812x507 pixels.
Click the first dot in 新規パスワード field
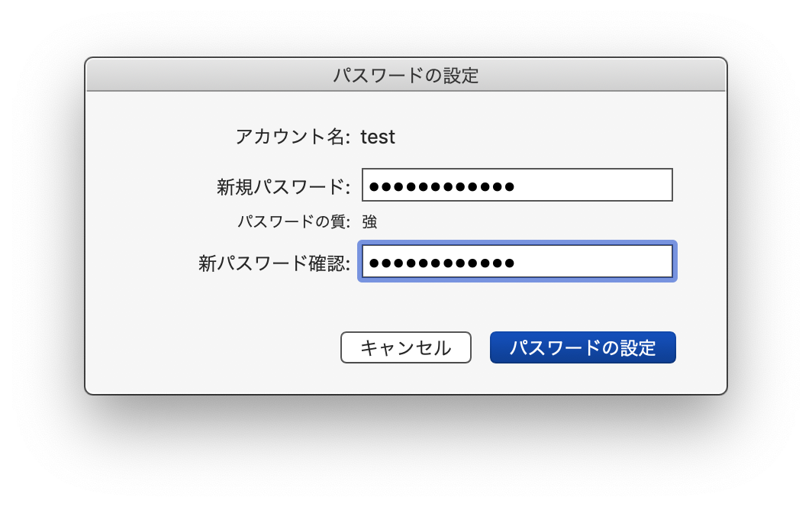(x=374, y=186)
